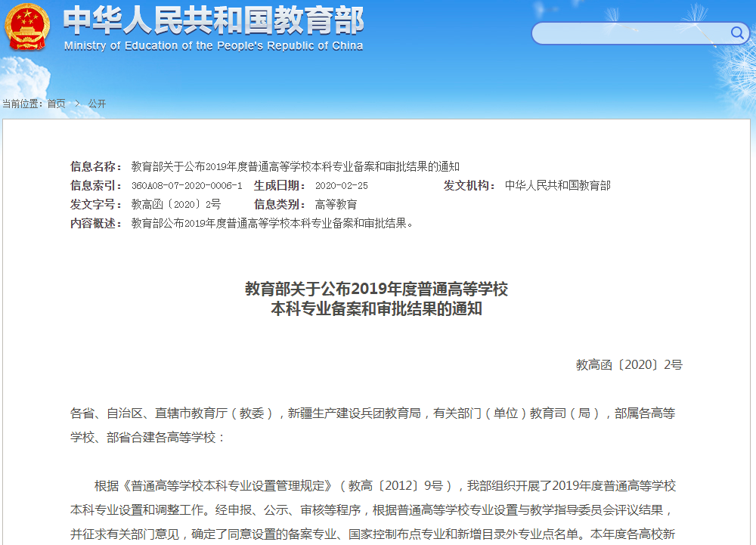Click the search magnifier icon
756x545 pixels.
pyautogui.click(x=736, y=33)
